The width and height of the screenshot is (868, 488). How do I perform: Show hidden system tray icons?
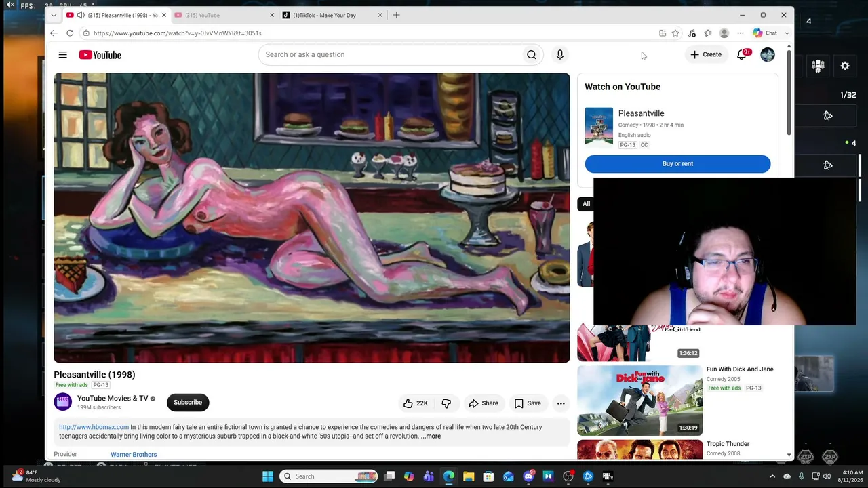pos(772,476)
